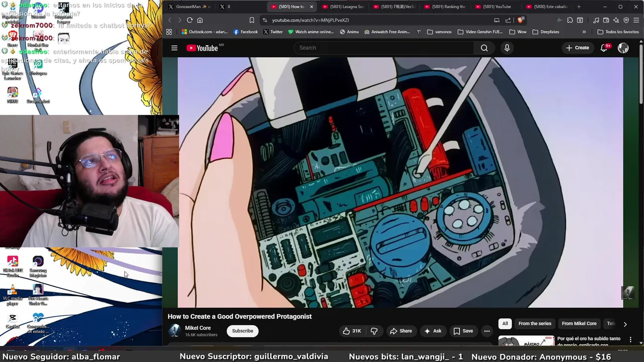The width and height of the screenshot is (644, 362).
Task: Open the TikTok LIVE Studio desktop shortcut
Action: click(13, 266)
